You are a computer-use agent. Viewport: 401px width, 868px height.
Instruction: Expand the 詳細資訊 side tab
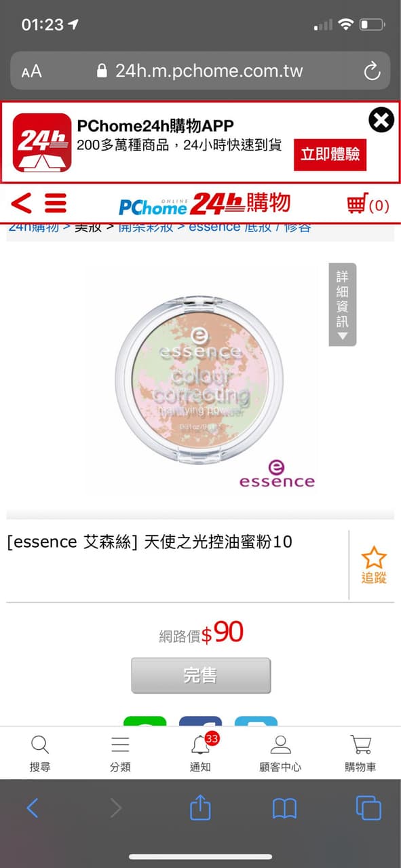[342, 305]
